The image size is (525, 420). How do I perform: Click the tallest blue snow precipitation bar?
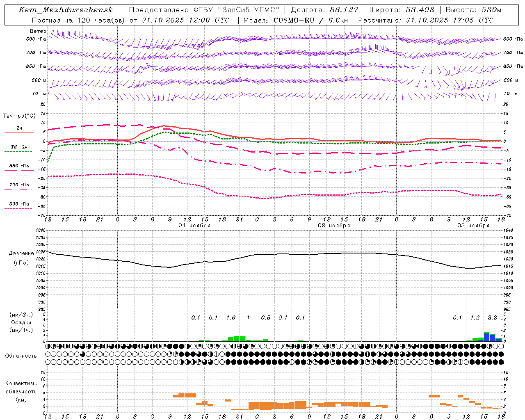(487, 338)
